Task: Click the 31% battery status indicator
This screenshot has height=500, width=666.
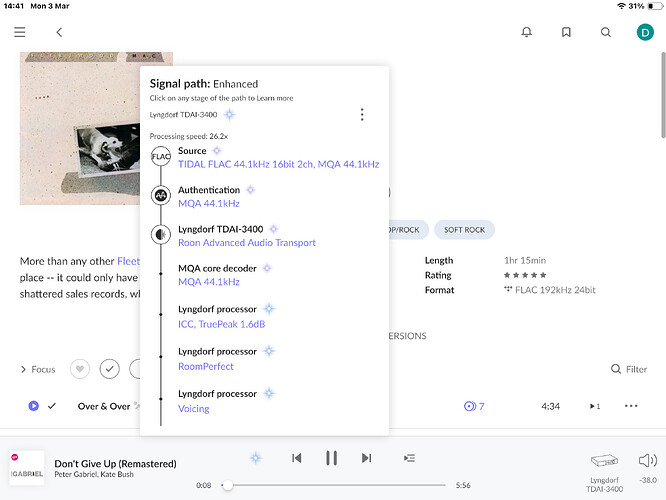Action: click(646, 6)
